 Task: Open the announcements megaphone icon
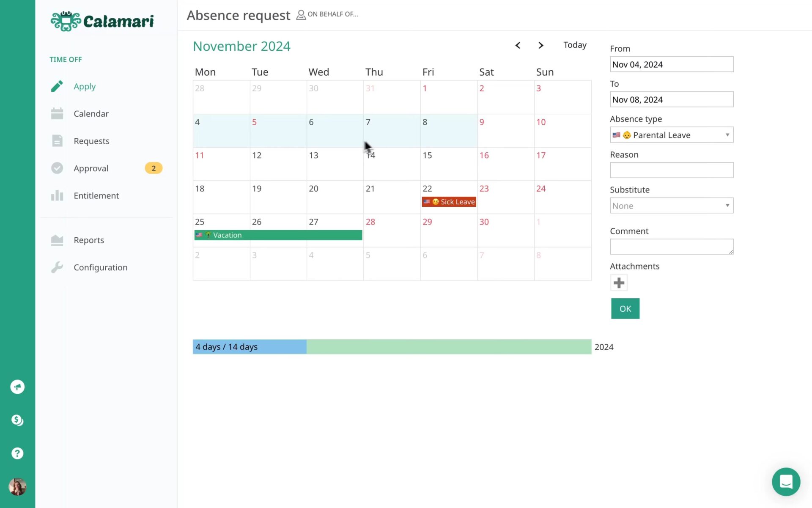click(x=17, y=387)
